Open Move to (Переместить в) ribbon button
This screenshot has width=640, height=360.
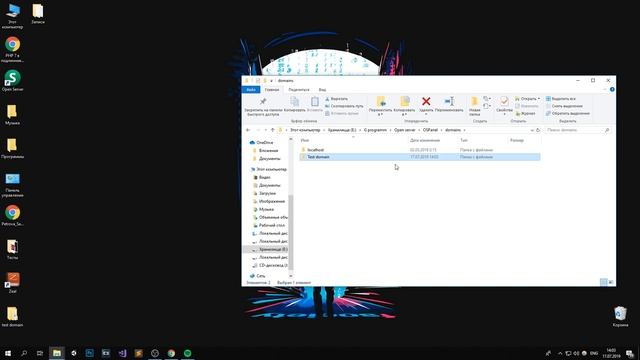click(x=380, y=107)
